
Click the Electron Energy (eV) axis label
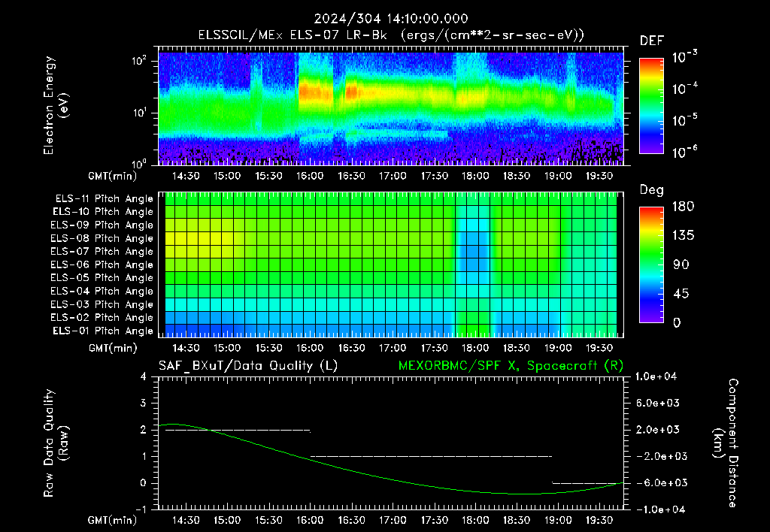point(56,105)
